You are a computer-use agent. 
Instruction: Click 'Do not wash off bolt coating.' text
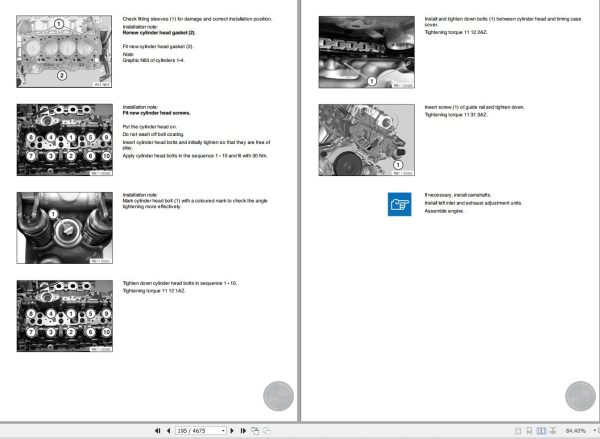click(x=153, y=134)
